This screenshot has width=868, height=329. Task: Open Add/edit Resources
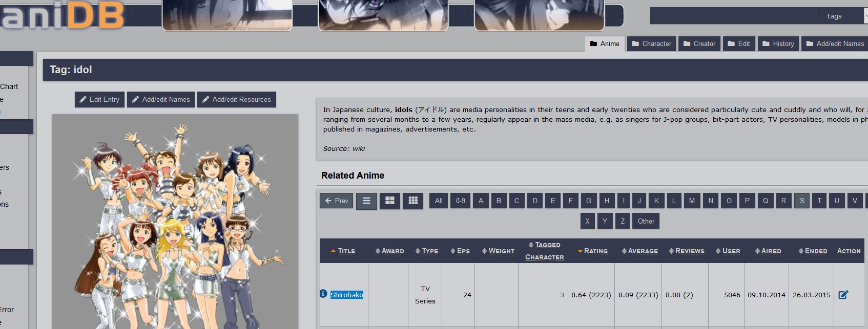237,99
